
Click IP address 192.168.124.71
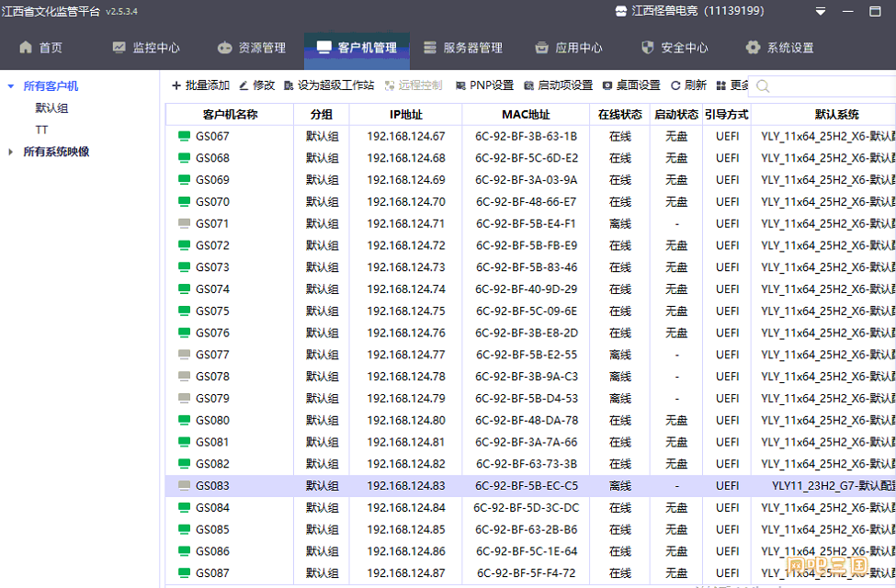pyautogui.click(x=405, y=223)
